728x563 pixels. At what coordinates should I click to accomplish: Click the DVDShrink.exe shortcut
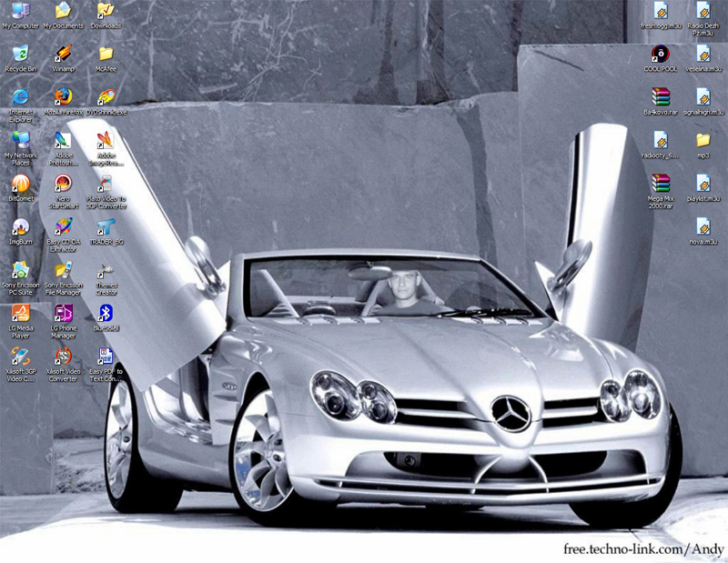[106, 96]
